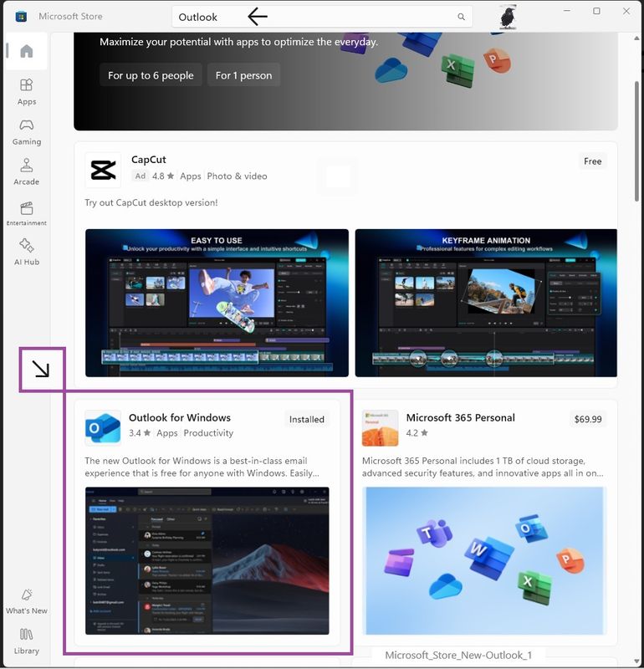The height and width of the screenshot is (669, 644).
Task: Click the Productivity category text
Action: point(208,432)
